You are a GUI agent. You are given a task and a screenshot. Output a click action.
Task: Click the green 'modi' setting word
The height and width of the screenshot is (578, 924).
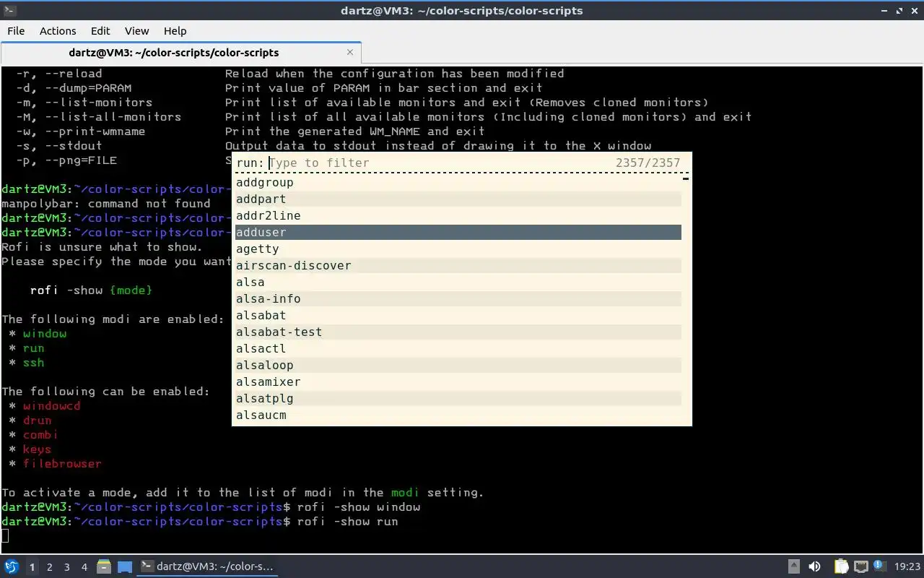[405, 493]
